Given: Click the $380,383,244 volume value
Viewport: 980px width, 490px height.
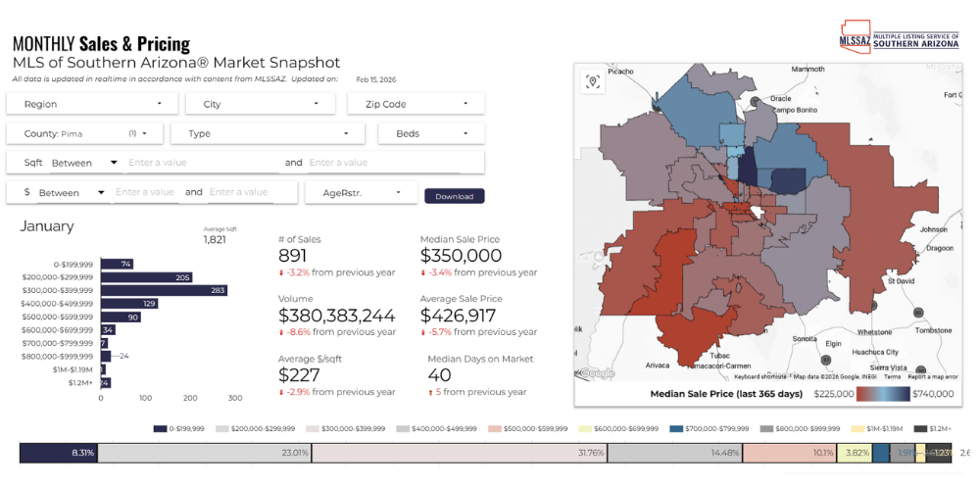Looking at the screenshot, I should (337, 315).
